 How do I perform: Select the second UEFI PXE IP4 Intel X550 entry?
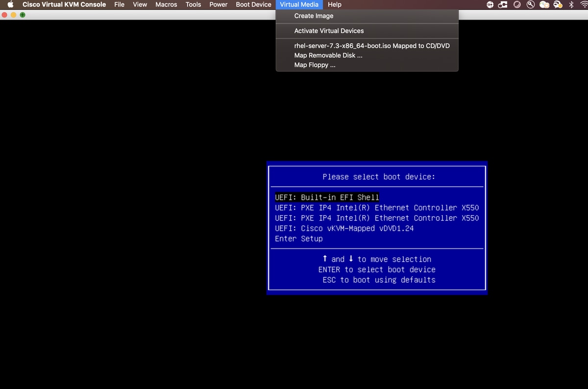pos(377,218)
